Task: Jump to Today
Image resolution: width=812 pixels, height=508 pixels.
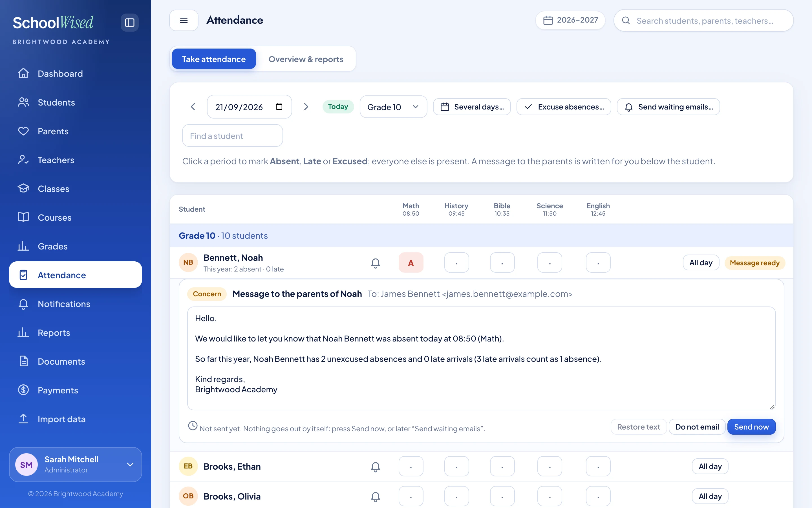Action: tap(338, 106)
